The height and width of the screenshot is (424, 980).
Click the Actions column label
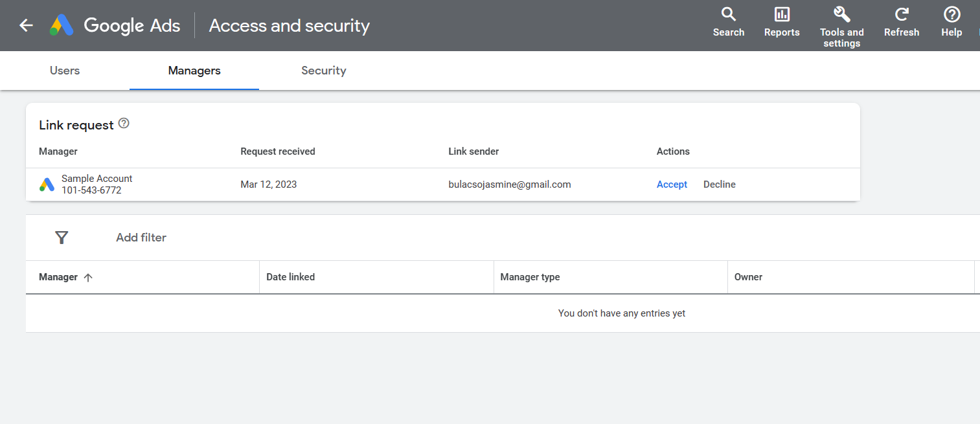[x=673, y=151]
